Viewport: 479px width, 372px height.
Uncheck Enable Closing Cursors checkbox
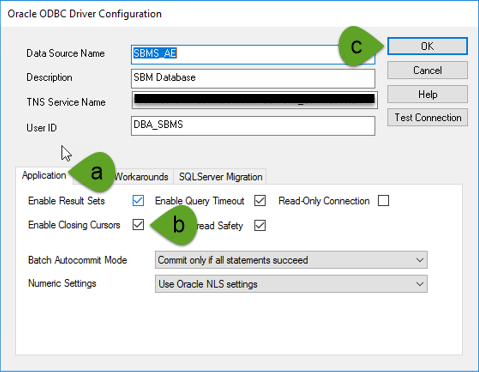coord(138,225)
